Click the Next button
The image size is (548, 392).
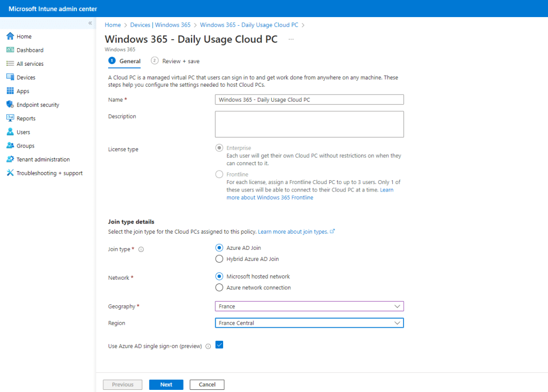[166, 385]
